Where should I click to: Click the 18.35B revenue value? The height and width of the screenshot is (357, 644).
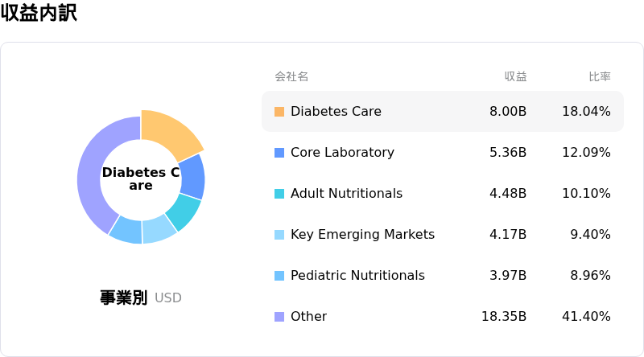tap(504, 317)
